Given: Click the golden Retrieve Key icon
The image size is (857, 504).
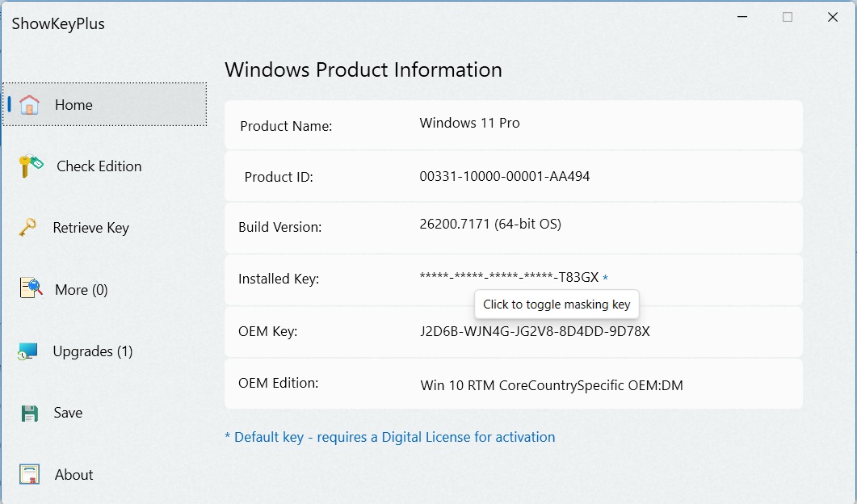Looking at the screenshot, I should [27, 228].
